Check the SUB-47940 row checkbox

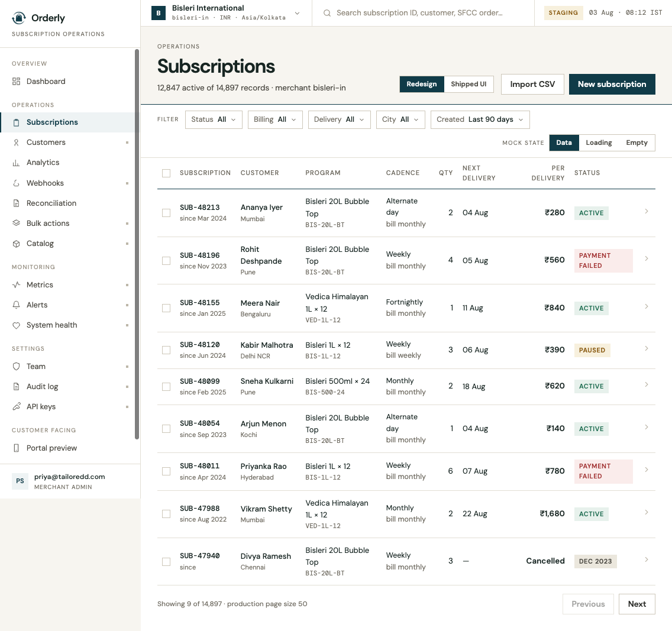tap(166, 562)
